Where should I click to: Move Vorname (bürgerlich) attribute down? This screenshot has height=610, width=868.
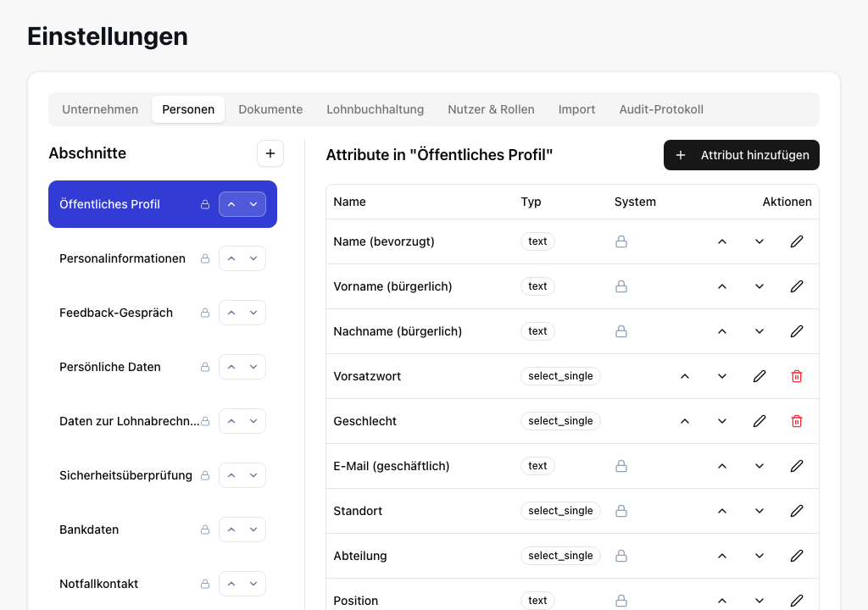[759, 286]
